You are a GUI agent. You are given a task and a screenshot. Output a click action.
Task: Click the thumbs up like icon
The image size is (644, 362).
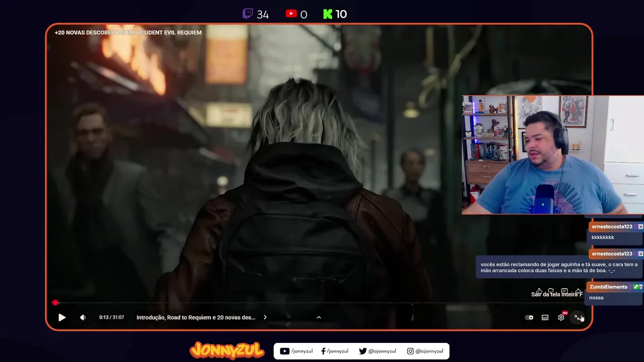(539, 291)
